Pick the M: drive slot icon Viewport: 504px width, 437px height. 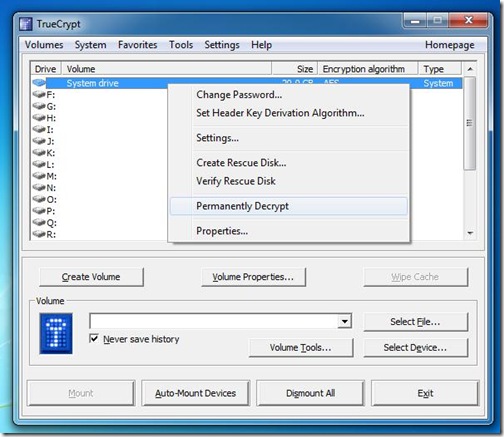[x=39, y=176]
